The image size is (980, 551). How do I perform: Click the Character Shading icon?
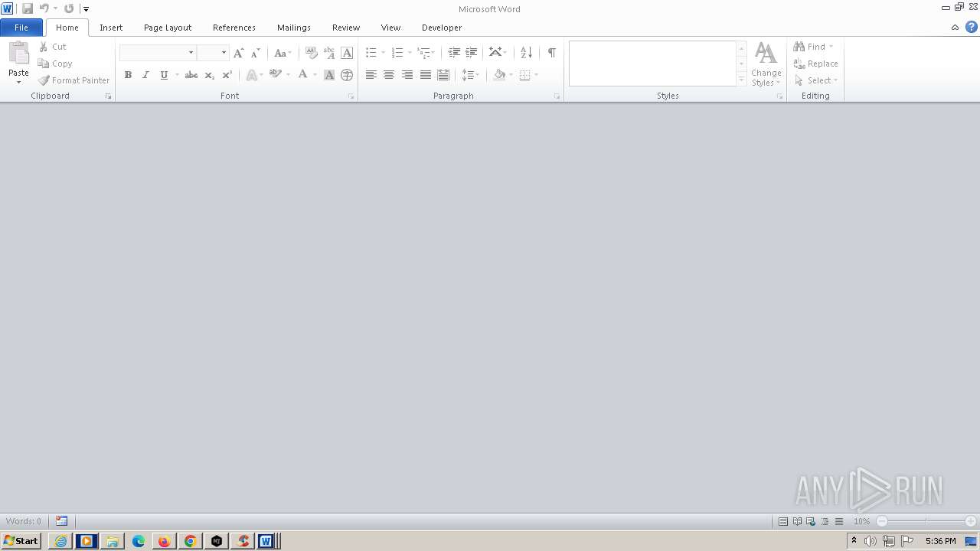point(329,75)
